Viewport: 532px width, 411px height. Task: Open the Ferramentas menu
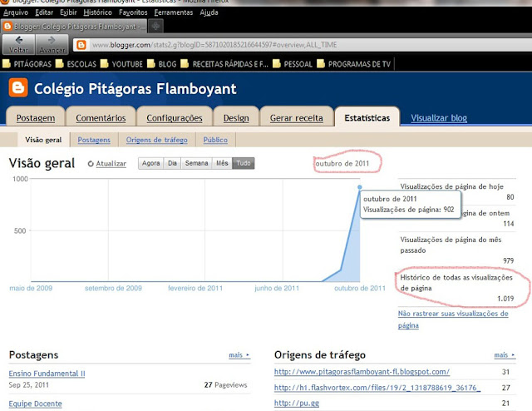coord(174,12)
